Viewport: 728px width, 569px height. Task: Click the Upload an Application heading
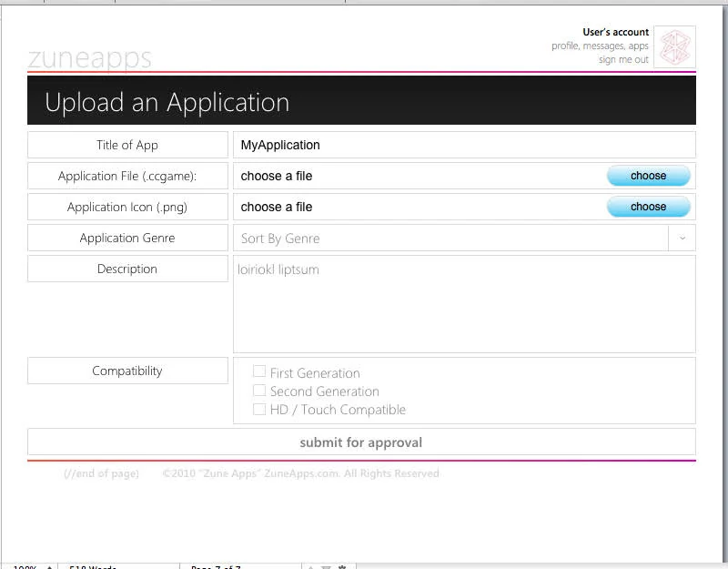click(x=167, y=102)
